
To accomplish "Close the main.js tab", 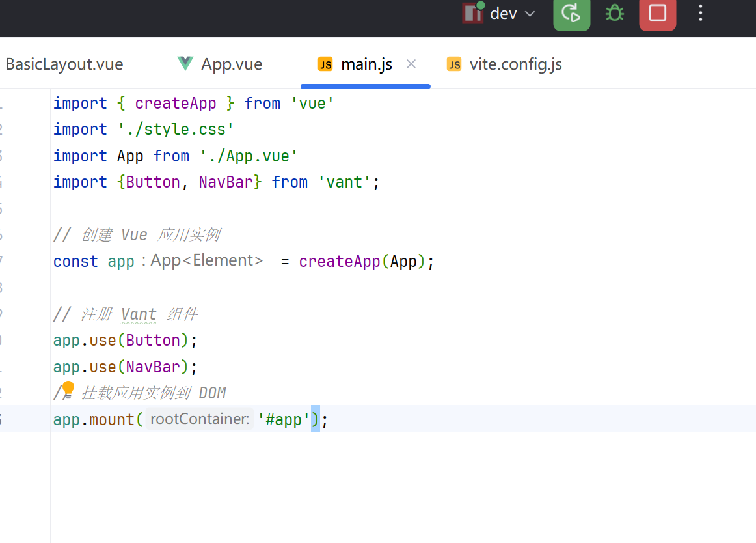I will [411, 64].
